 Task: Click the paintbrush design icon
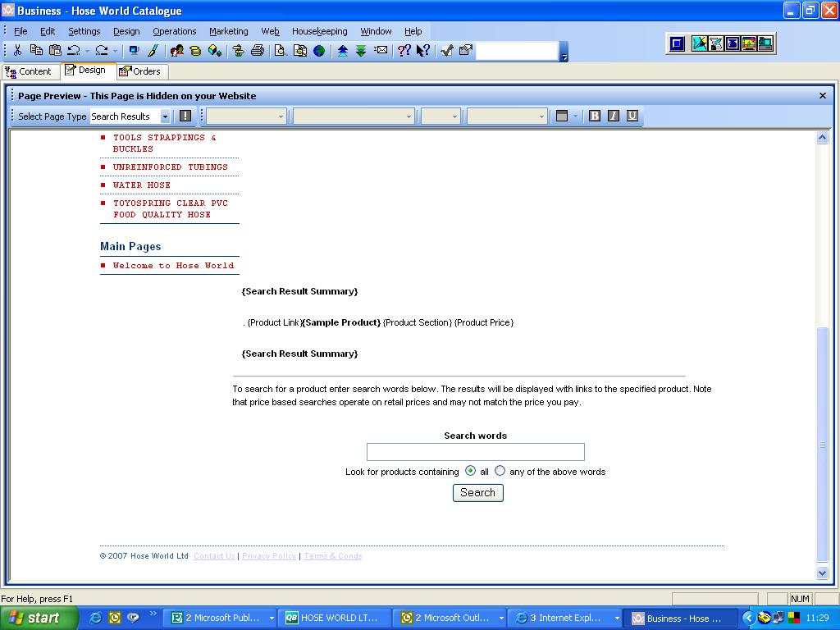(x=153, y=51)
